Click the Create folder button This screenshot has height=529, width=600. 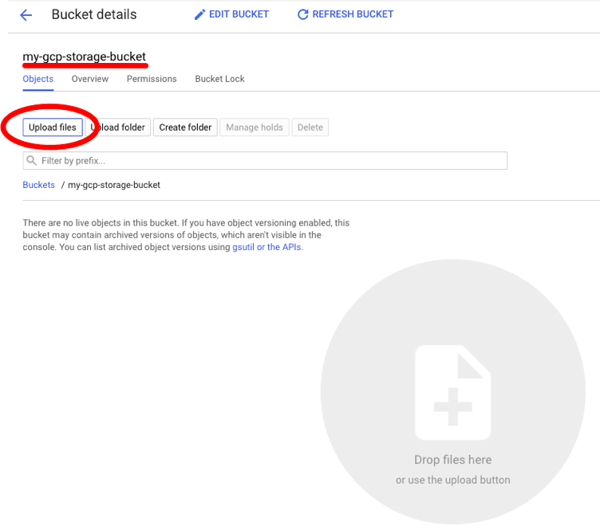[185, 128]
